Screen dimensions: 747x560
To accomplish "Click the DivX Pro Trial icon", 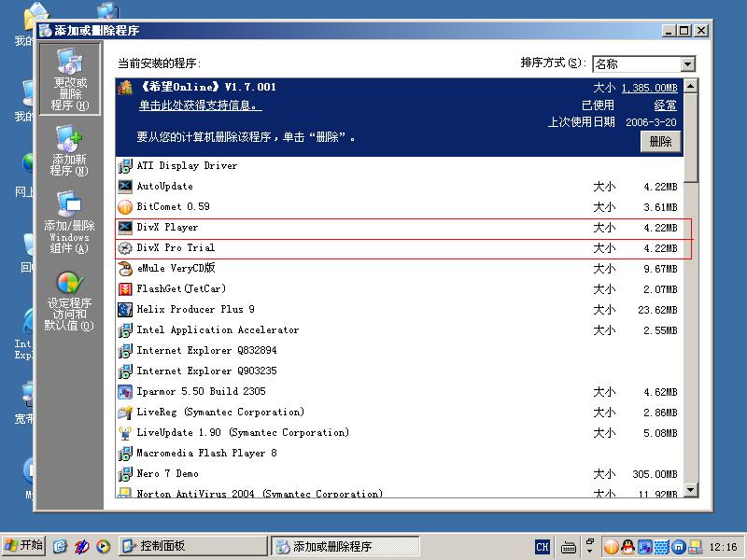I will point(125,247).
